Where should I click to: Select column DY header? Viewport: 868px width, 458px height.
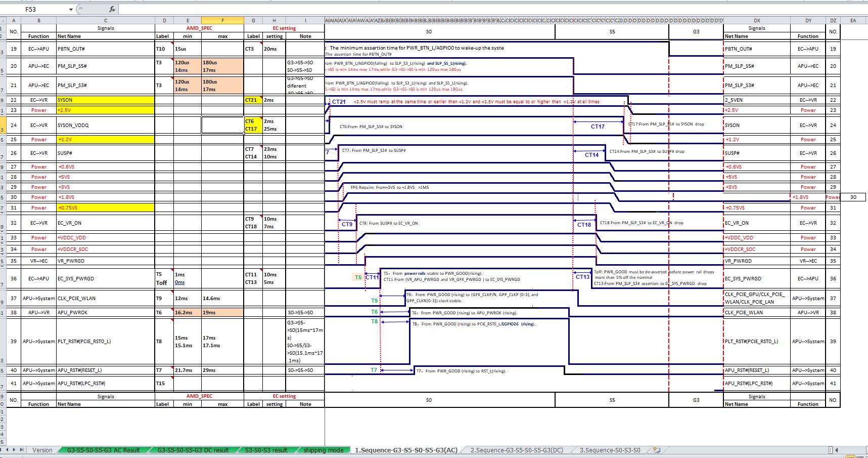pyautogui.click(x=808, y=21)
